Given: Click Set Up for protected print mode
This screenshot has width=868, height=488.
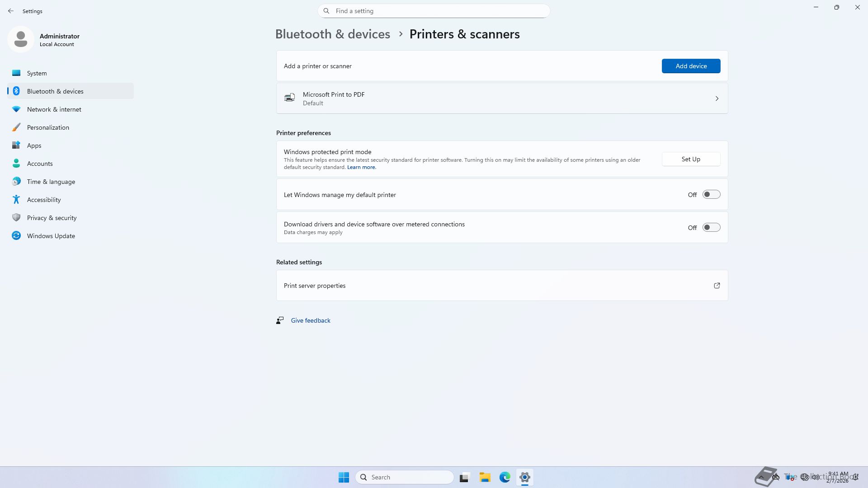Looking at the screenshot, I should click(x=691, y=159).
